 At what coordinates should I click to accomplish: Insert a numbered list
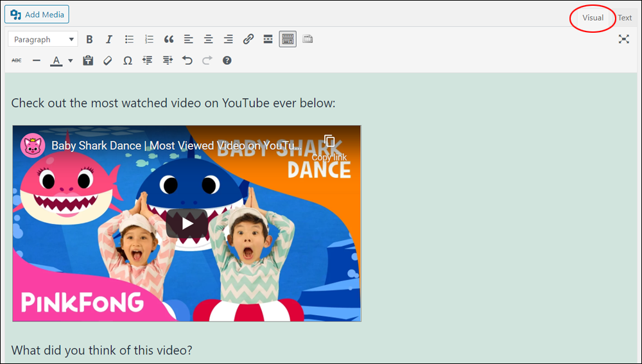point(149,39)
